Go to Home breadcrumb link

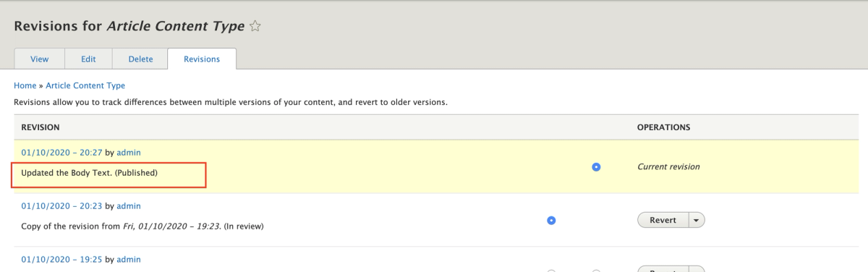click(x=25, y=85)
